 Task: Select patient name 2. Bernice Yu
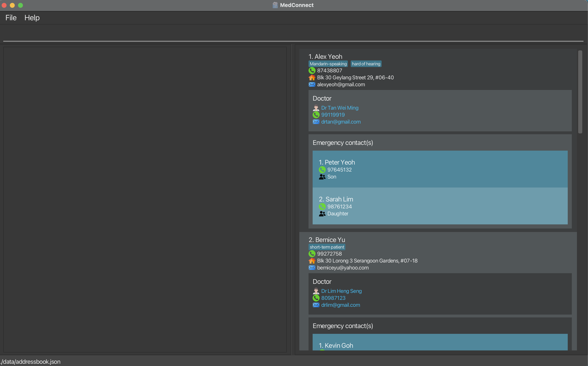(x=327, y=240)
